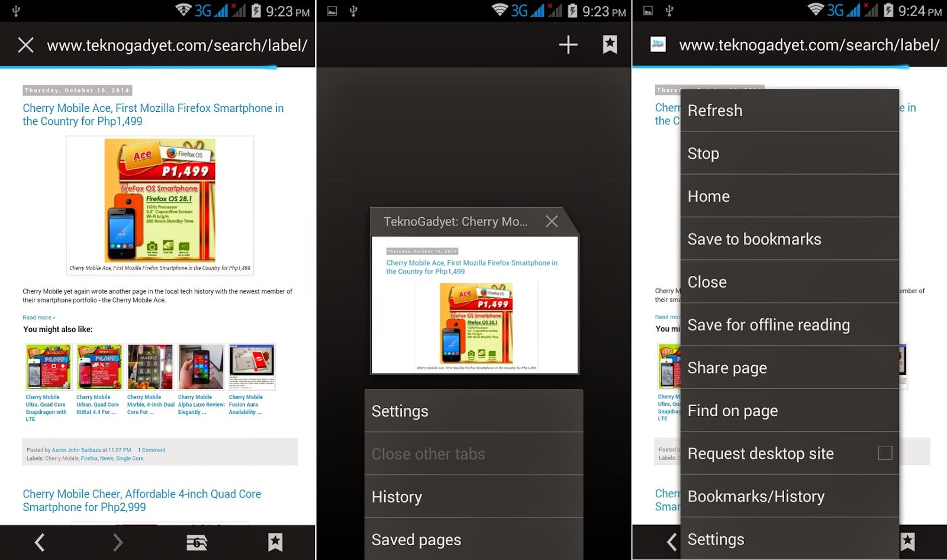Image resolution: width=947 pixels, height=560 pixels.
Task: Tap the USB icon in the left screenshot's status bar
Action: tap(16, 11)
